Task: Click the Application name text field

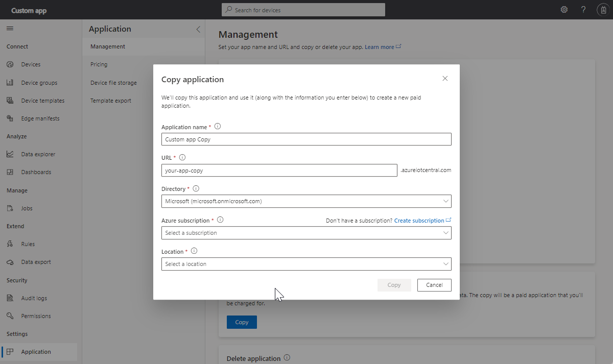Action: [x=306, y=139]
